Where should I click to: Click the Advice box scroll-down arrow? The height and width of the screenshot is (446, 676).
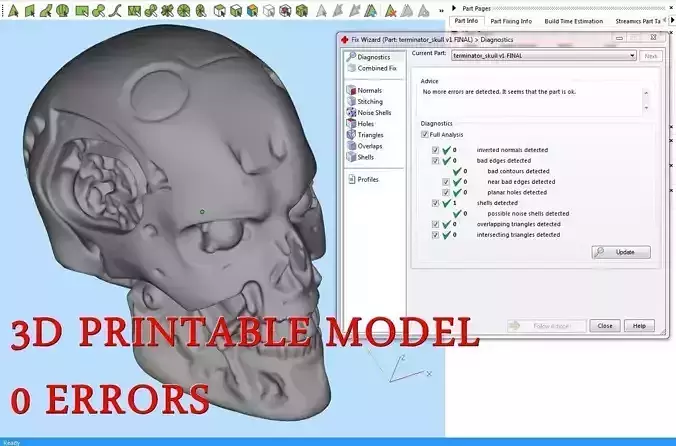coord(646,108)
